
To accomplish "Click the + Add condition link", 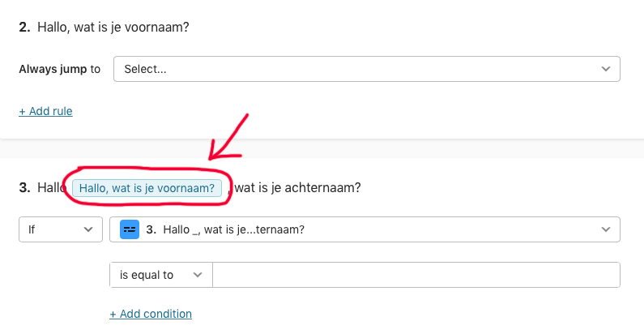I will pos(151,314).
